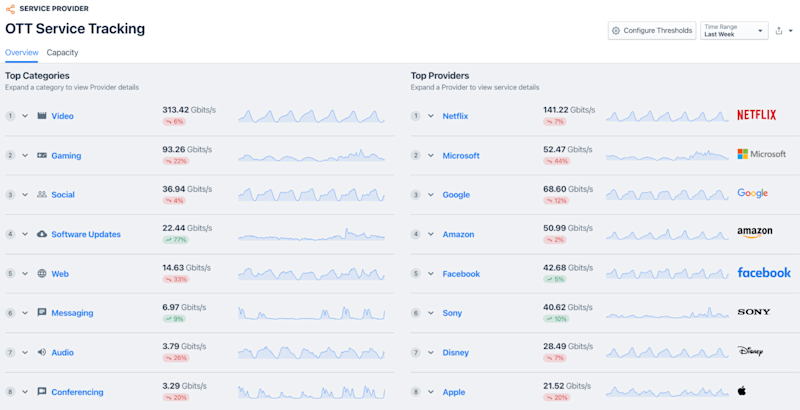Screen dimensions: 800x410
Task: Expand the Amazon provider row
Action: (x=431, y=234)
